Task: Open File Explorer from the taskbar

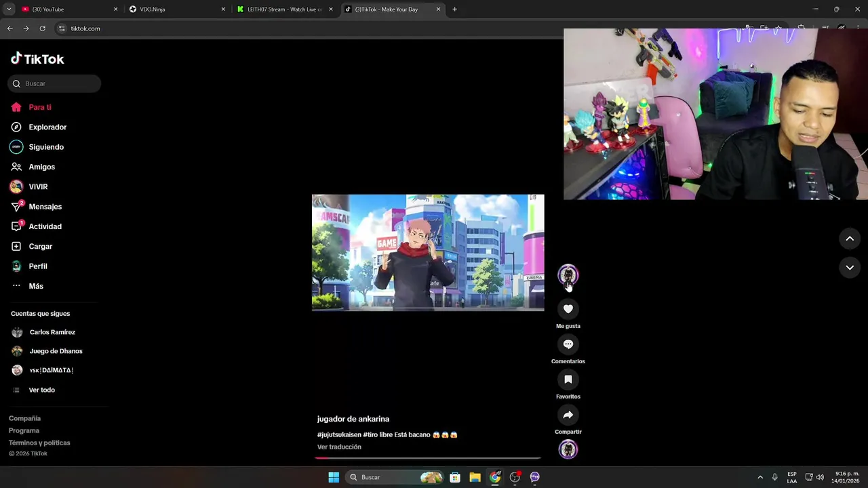Action: (475, 477)
